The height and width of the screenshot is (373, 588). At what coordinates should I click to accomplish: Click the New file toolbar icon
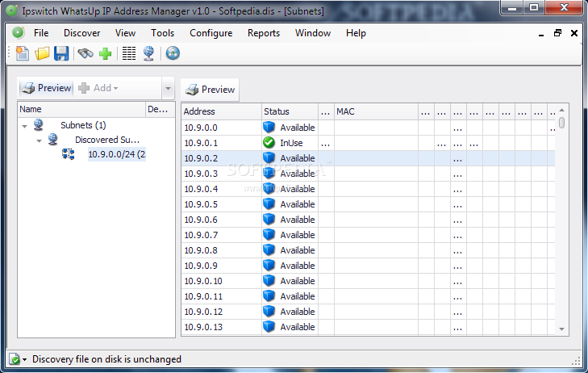[22, 53]
